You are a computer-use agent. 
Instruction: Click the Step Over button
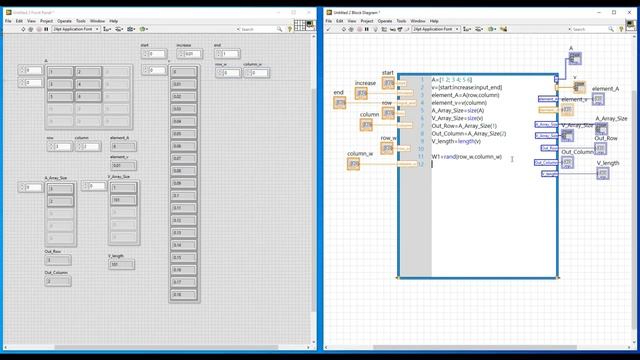(400, 29)
